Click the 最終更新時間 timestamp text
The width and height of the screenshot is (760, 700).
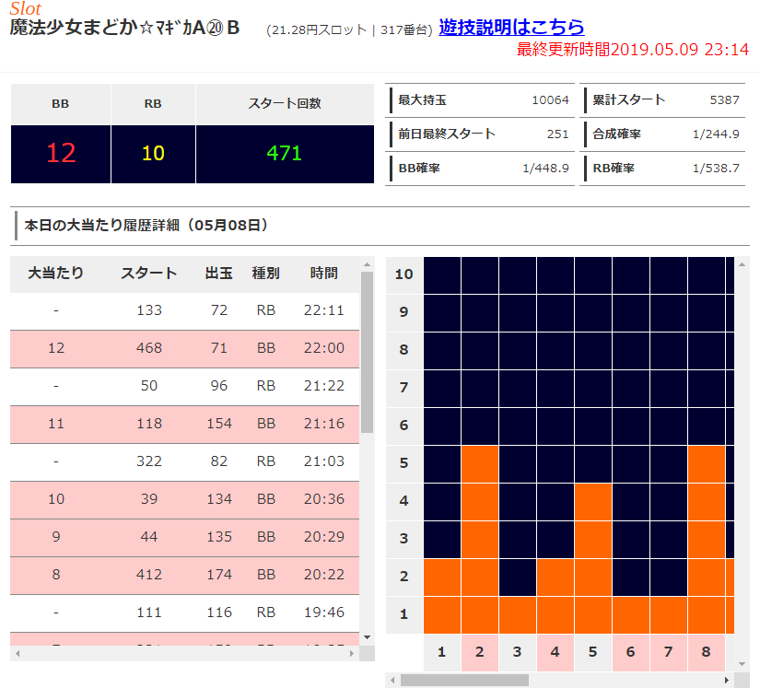click(633, 50)
